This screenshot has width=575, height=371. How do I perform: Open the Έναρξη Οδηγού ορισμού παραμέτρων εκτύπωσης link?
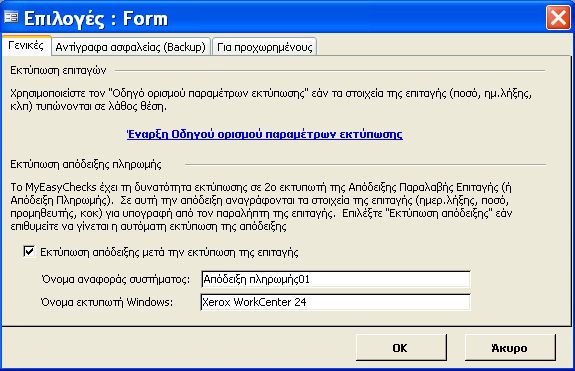pyautogui.click(x=264, y=134)
